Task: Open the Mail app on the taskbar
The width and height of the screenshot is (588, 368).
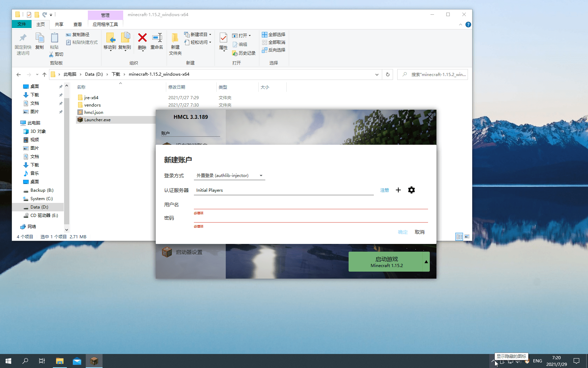Action: point(77,361)
